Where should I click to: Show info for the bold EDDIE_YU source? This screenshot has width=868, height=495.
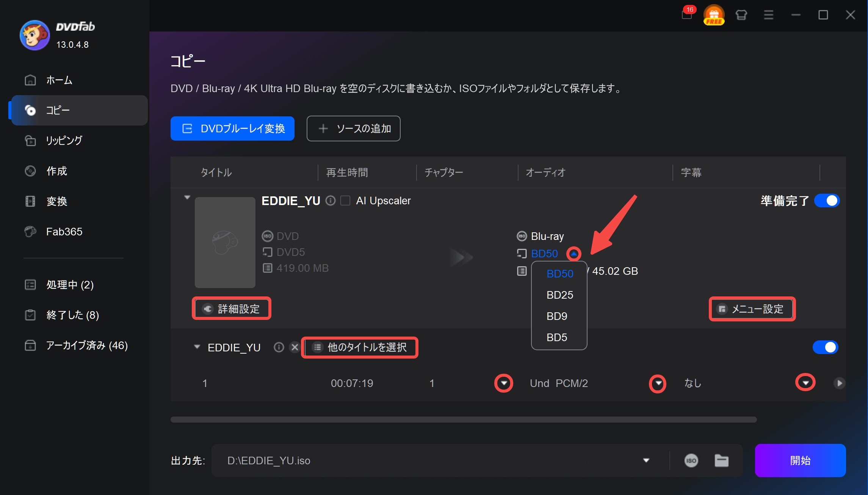pos(331,201)
